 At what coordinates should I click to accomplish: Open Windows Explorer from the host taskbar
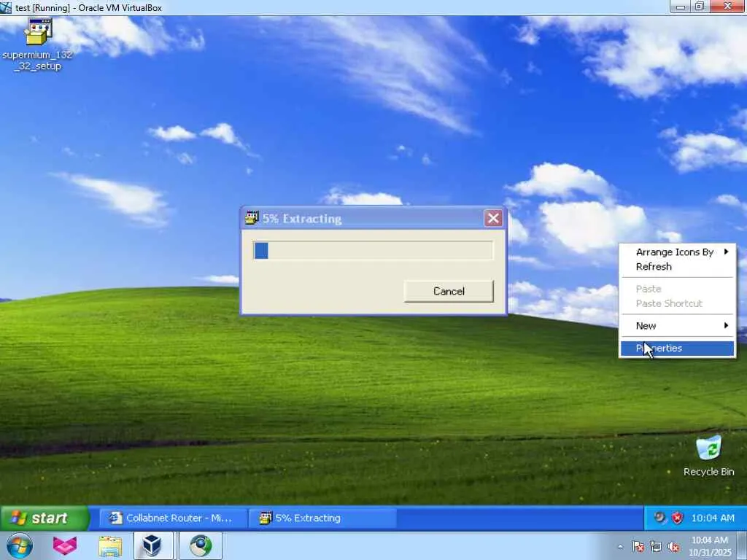coord(110,545)
